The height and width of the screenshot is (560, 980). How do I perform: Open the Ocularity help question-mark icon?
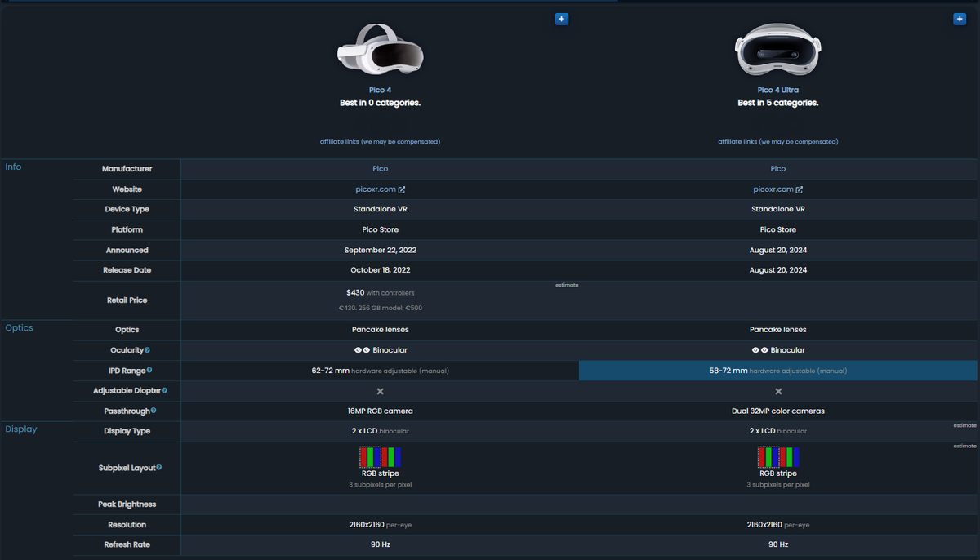click(147, 350)
